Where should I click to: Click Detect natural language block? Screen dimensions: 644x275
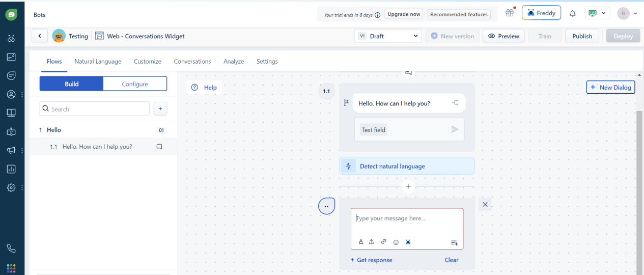(x=407, y=166)
